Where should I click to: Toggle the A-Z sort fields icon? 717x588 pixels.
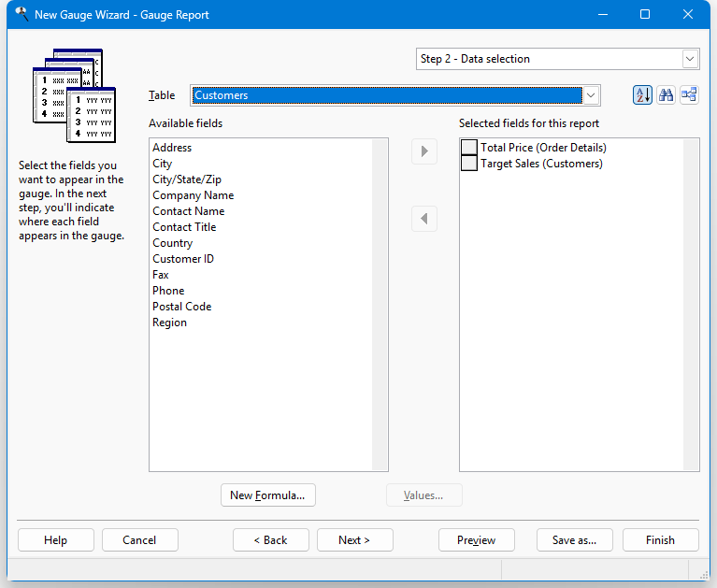642,94
